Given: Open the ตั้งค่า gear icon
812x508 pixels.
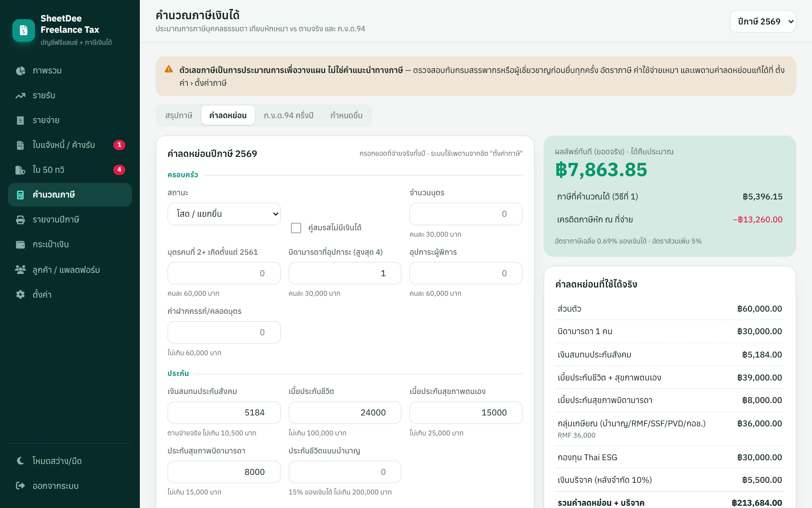Looking at the screenshot, I should coord(20,294).
